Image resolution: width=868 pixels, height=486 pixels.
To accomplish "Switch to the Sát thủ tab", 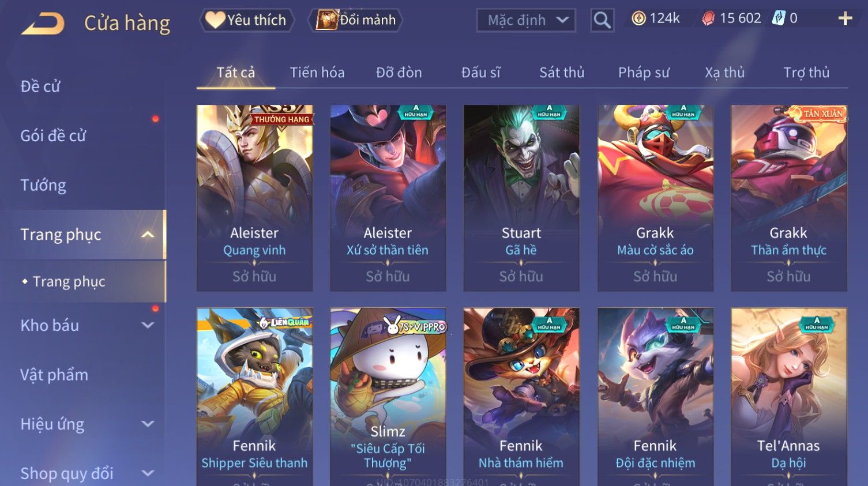I will tap(562, 72).
